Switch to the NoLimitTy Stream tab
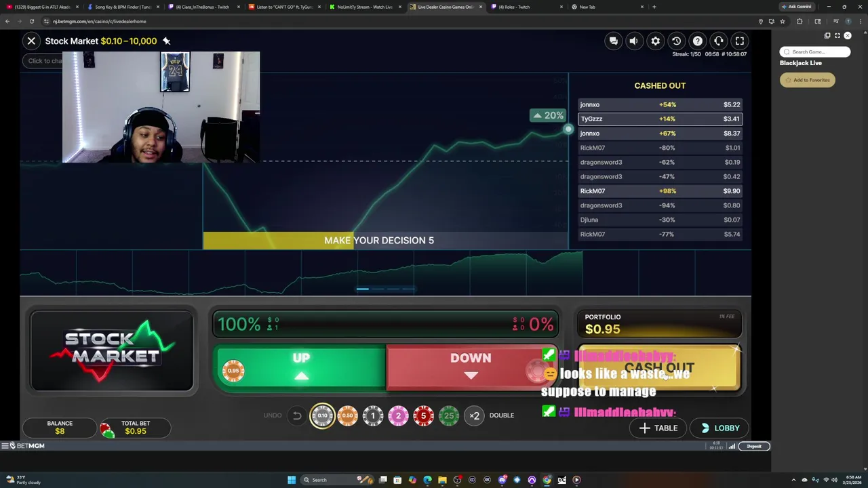 (x=364, y=7)
